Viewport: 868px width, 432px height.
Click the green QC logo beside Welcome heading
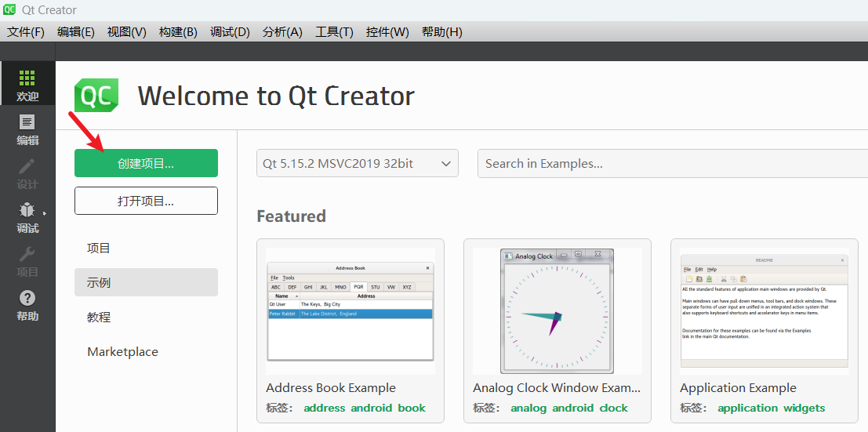96,96
